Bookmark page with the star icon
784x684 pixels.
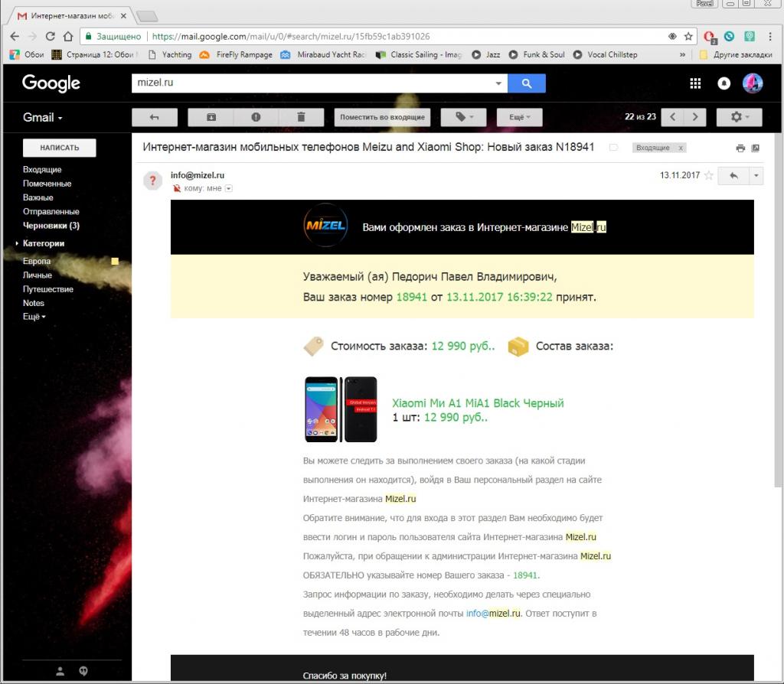pos(688,37)
